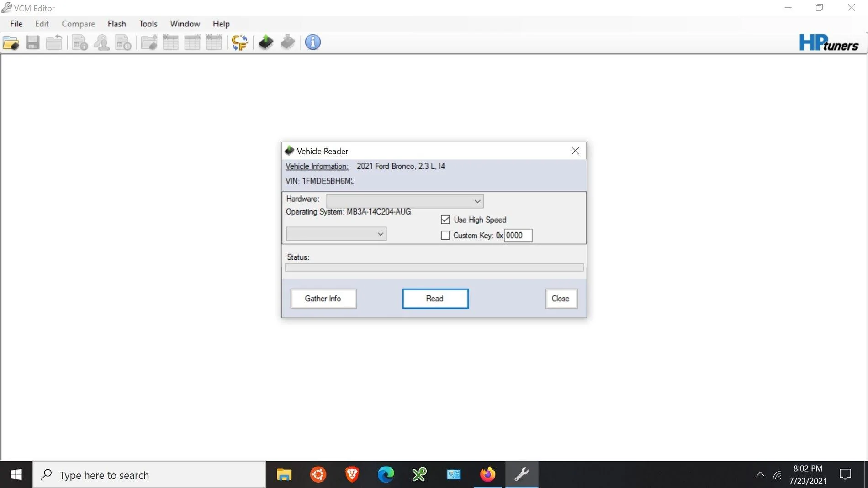Click the write vehicle chip grey icon
This screenshot has height=488, width=868.
point(288,42)
